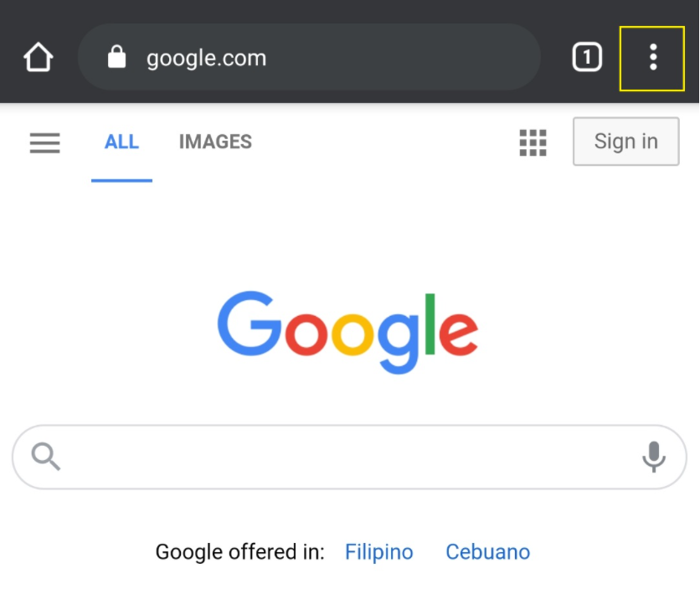Open Google in Cebuano

click(x=487, y=551)
